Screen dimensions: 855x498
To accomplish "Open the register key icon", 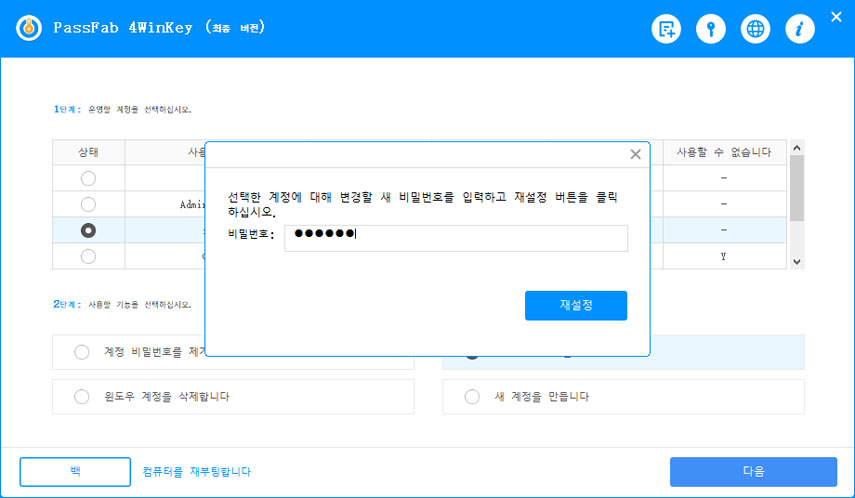I will pyautogui.click(x=711, y=29).
